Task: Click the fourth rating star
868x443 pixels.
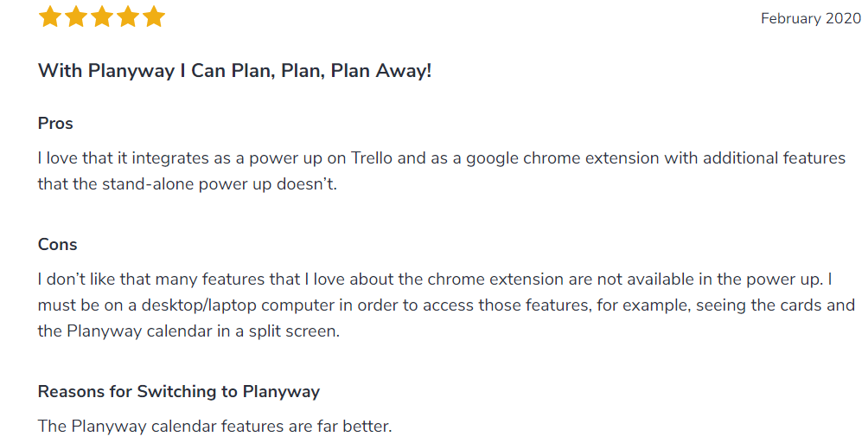Action: tap(128, 17)
